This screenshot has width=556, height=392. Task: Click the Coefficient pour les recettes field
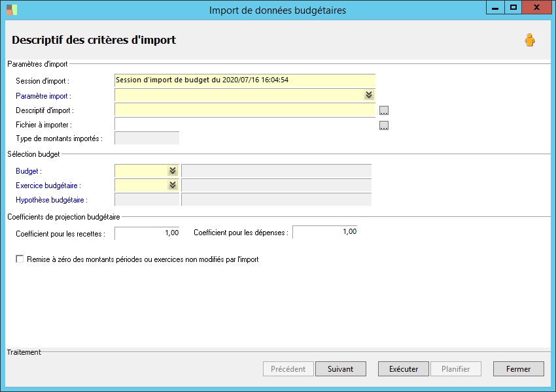click(x=147, y=233)
